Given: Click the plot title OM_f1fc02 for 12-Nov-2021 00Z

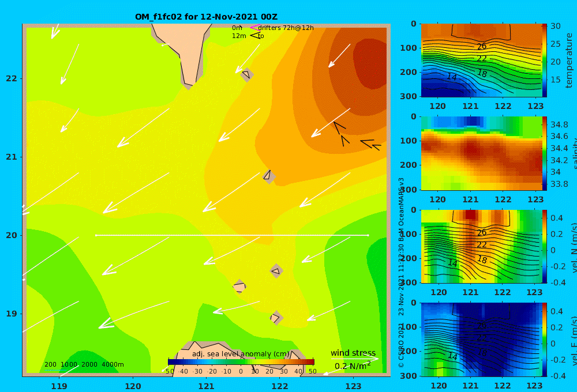Looking at the screenshot, I should [206, 17].
